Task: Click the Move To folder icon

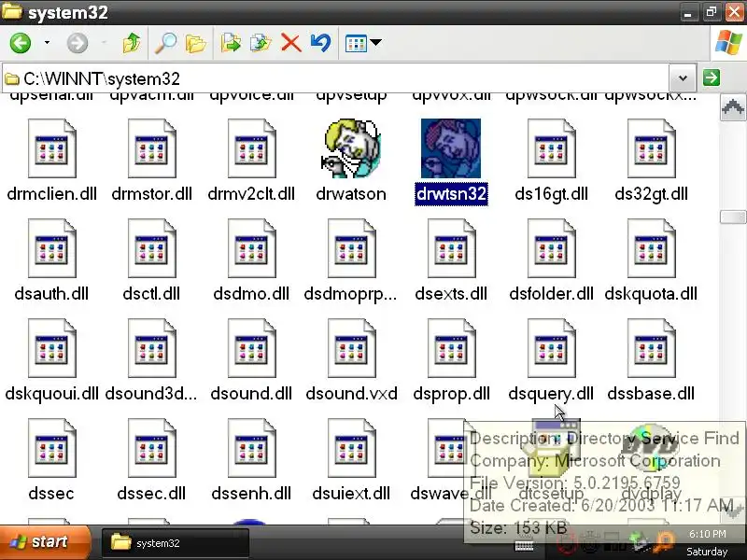Action: click(231, 43)
